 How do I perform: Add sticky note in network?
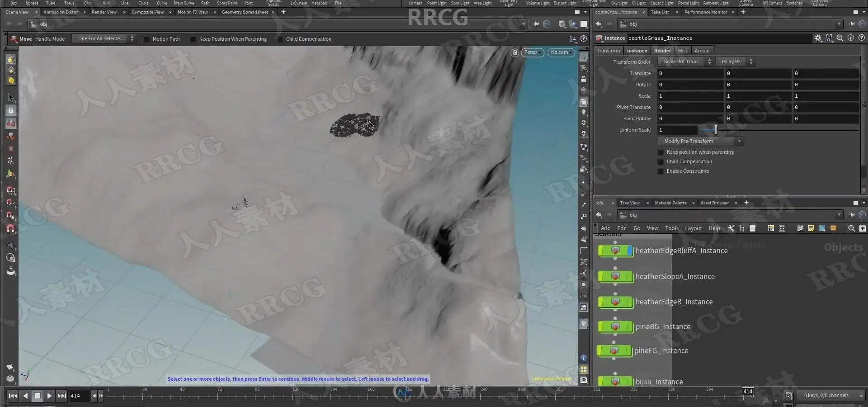pyautogui.click(x=811, y=228)
